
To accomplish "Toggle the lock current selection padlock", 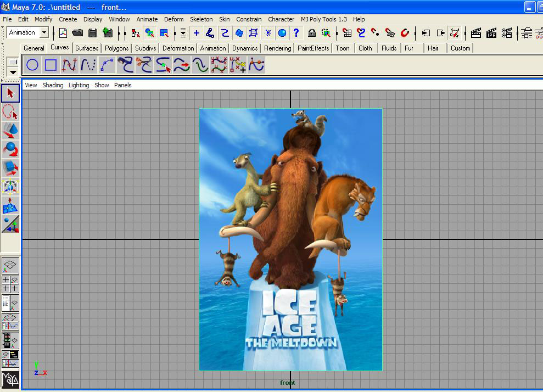I will 312,33.
